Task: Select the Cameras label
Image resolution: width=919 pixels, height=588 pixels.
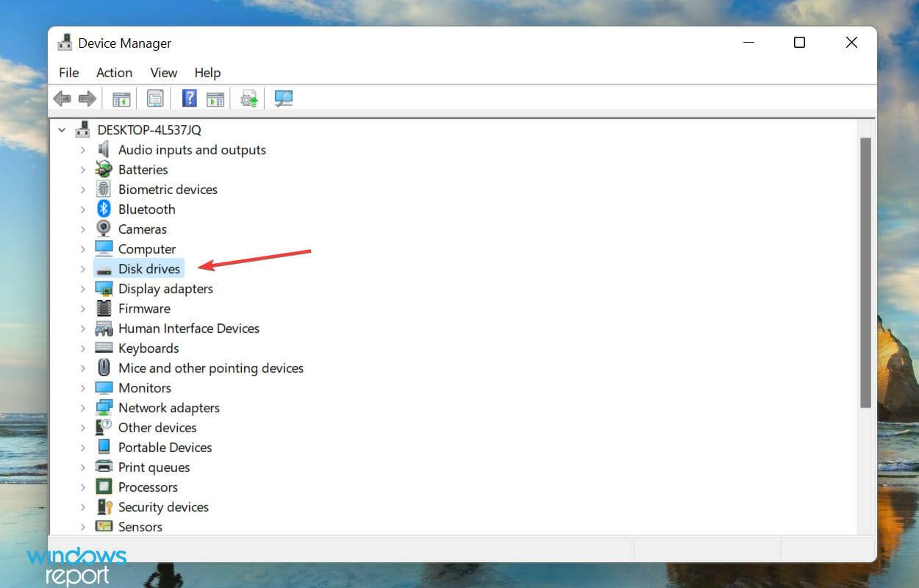Action: [x=143, y=229]
